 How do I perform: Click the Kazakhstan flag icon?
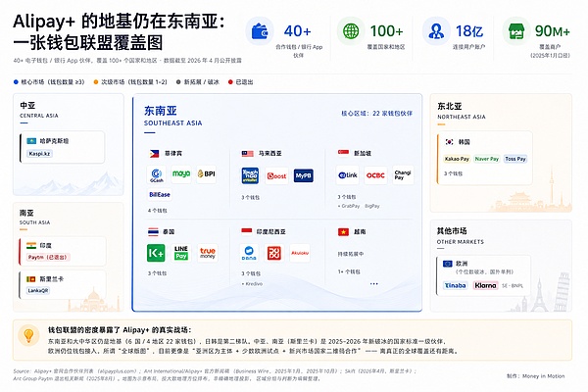pos(31,141)
